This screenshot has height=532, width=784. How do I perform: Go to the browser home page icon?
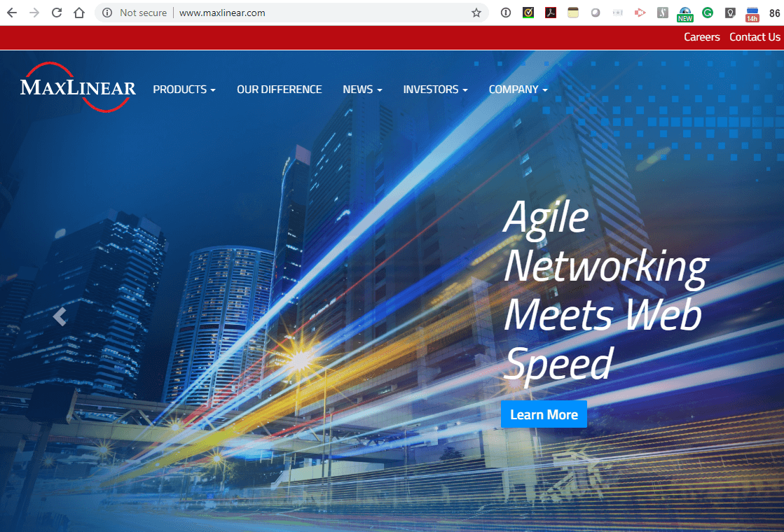pos(79,13)
